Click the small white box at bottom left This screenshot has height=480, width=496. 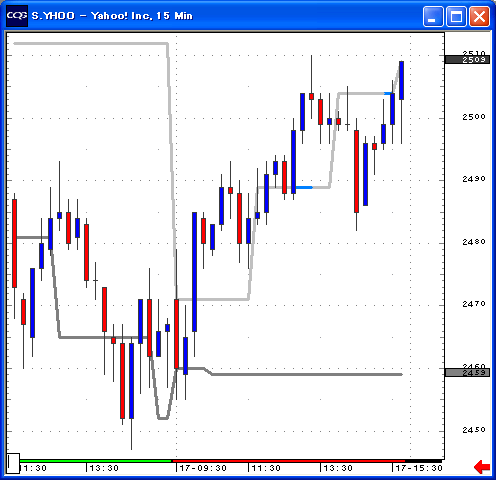pyautogui.click(x=13, y=463)
